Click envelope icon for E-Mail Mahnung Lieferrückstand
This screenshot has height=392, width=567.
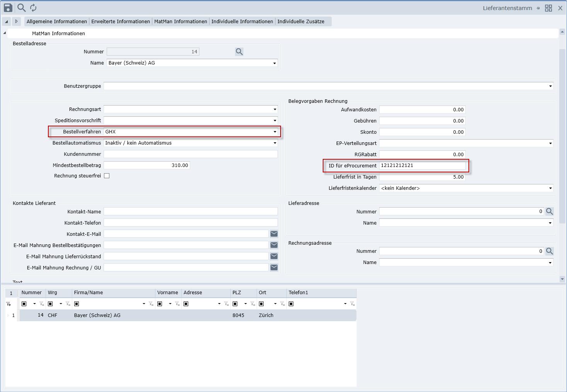point(274,256)
